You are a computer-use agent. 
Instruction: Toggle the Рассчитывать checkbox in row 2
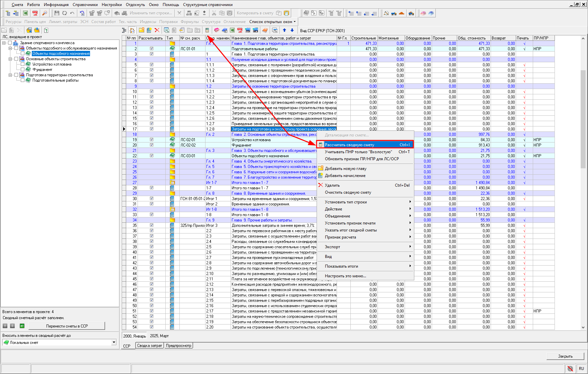152,49
